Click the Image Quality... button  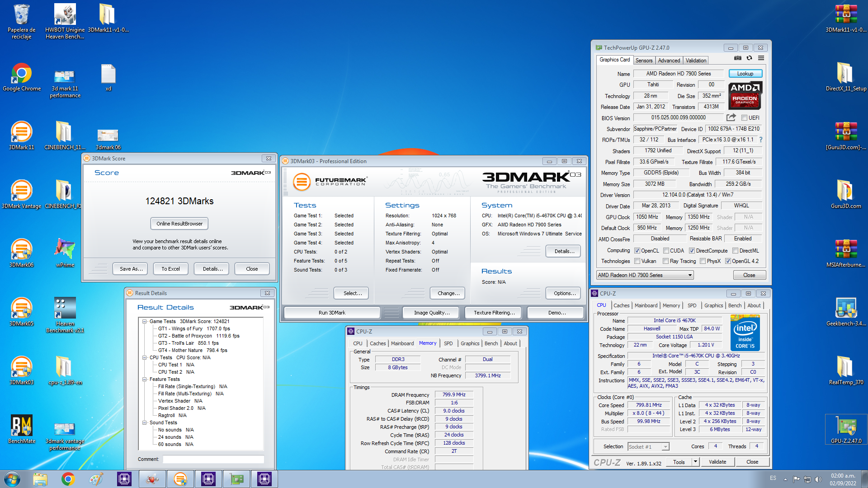coord(432,313)
